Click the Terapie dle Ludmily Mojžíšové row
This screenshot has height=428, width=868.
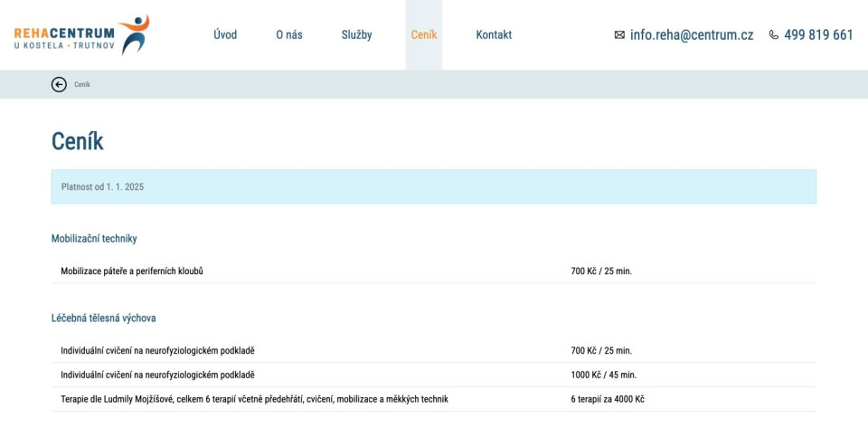(433, 399)
